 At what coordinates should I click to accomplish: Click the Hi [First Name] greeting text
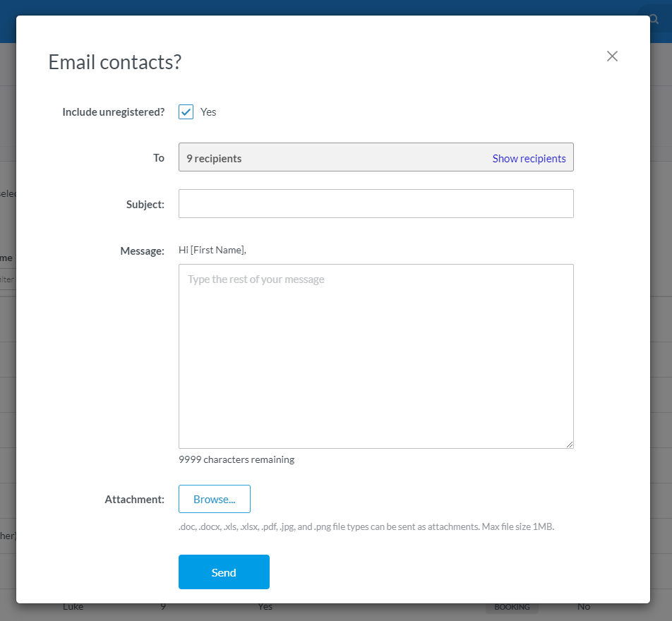click(212, 250)
